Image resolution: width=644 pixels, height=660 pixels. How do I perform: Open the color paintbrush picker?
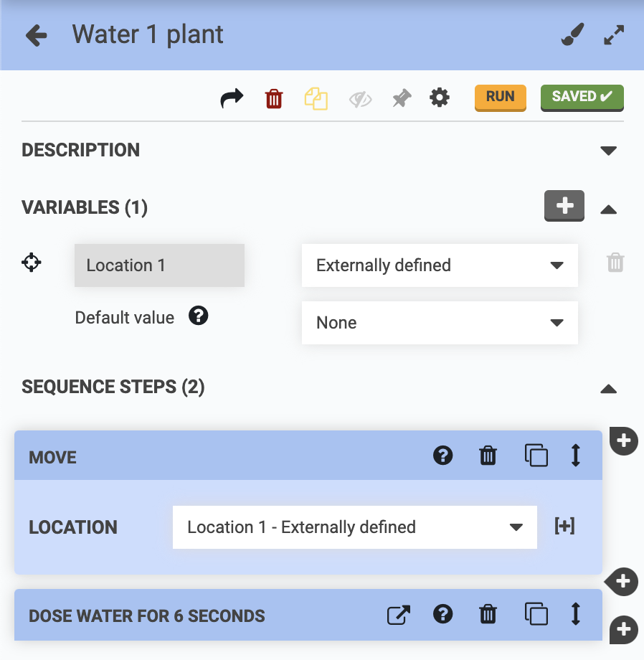572,35
